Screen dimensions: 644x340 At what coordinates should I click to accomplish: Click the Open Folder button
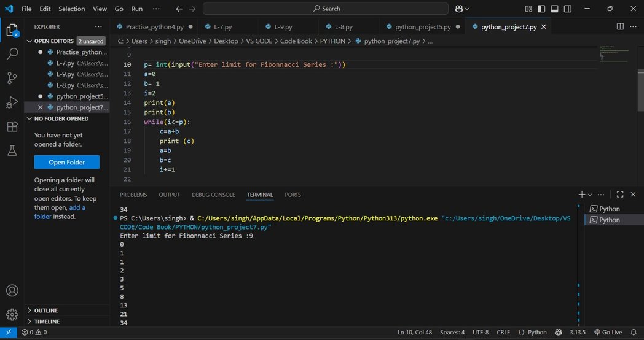coord(67,162)
